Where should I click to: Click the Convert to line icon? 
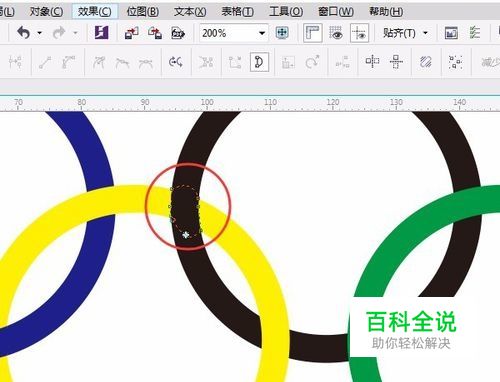(45, 62)
